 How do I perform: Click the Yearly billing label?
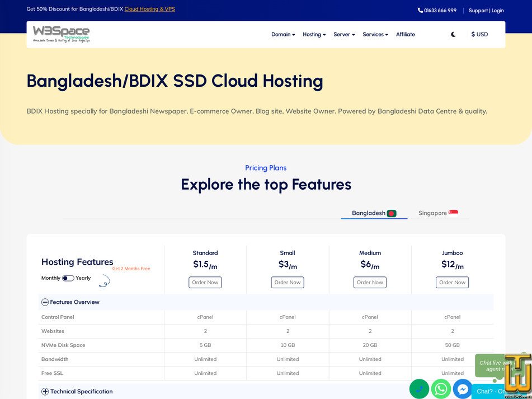(x=83, y=278)
